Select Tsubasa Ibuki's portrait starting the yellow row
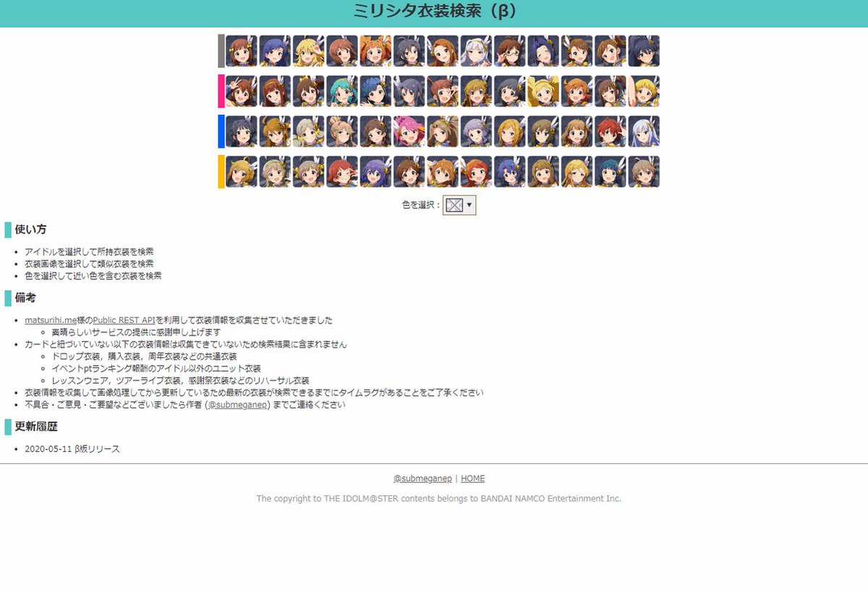Screen dimensions: 868x592 click(242, 172)
